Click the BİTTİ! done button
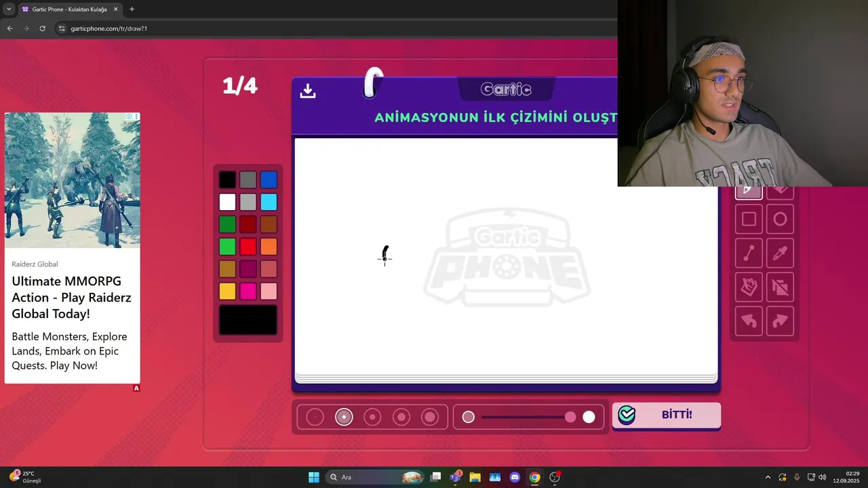Screen dimensions: 868x488 [667, 415]
